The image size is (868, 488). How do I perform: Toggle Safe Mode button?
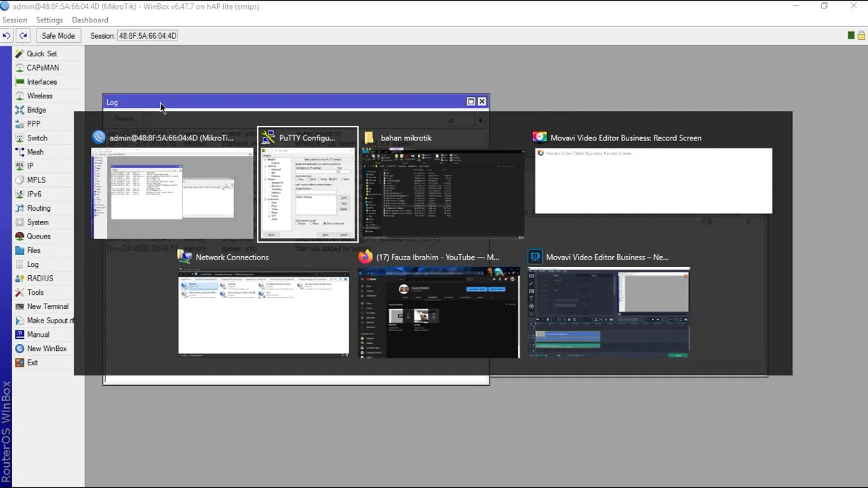click(x=58, y=36)
